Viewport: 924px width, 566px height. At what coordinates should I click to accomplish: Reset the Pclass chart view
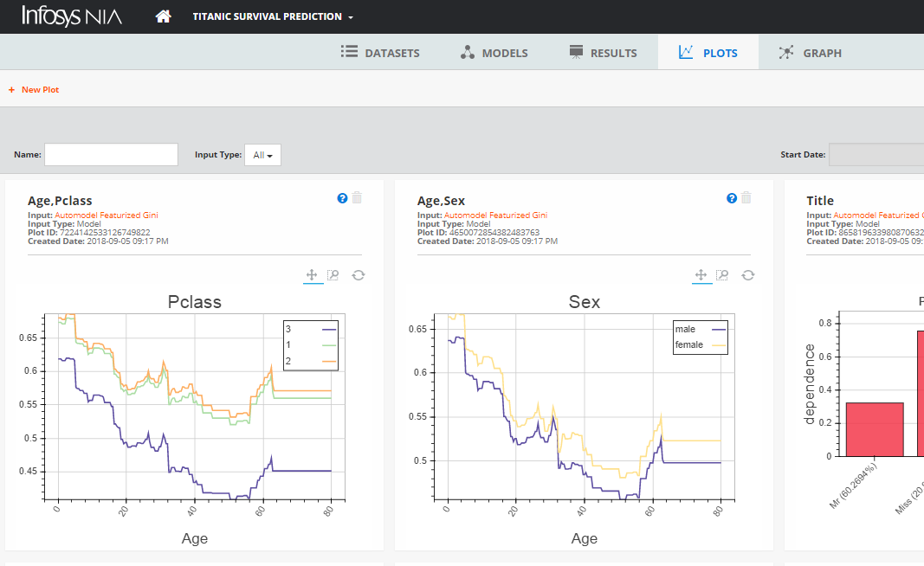(359, 275)
